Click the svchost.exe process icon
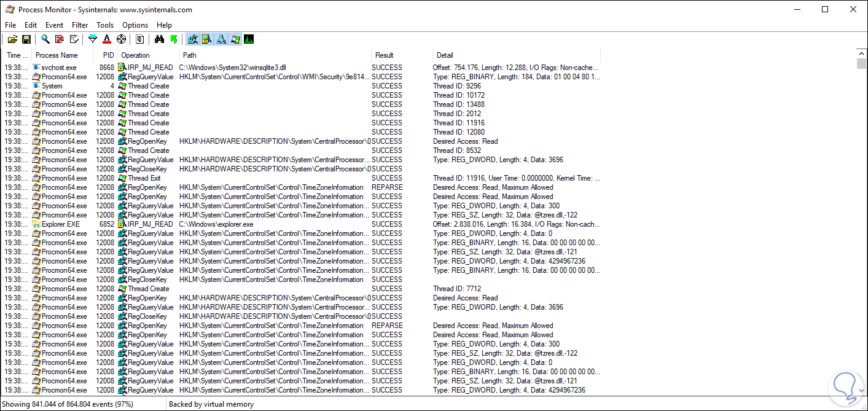The image size is (868, 411). (37, 68)
